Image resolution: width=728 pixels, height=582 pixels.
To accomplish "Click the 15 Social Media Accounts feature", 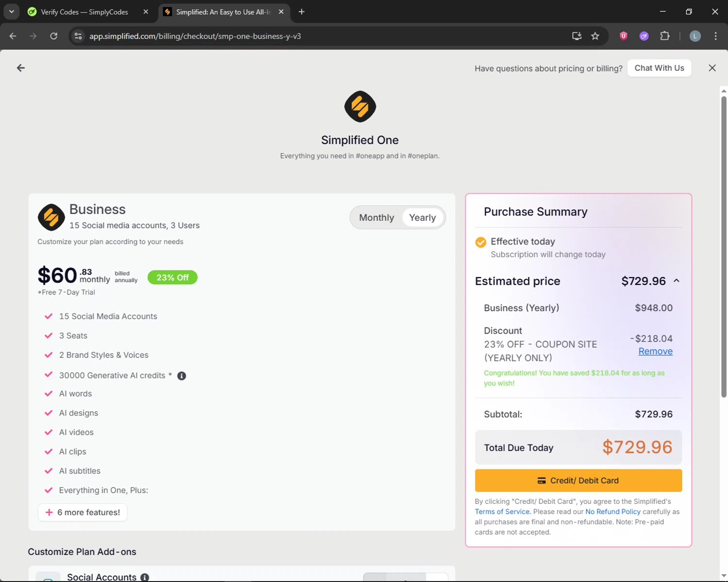I will tap(108, 316).
